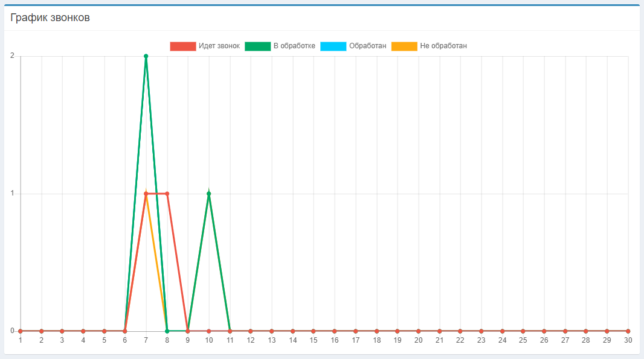
Task: Click the zero data point at day 15
Action: (314, 331)
